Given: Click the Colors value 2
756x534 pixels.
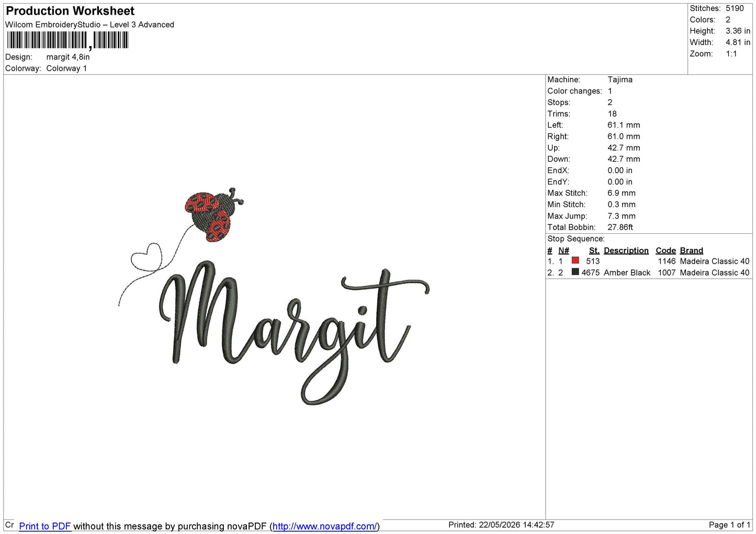Looking at the screenshot, I should click(x=728, y=20).
